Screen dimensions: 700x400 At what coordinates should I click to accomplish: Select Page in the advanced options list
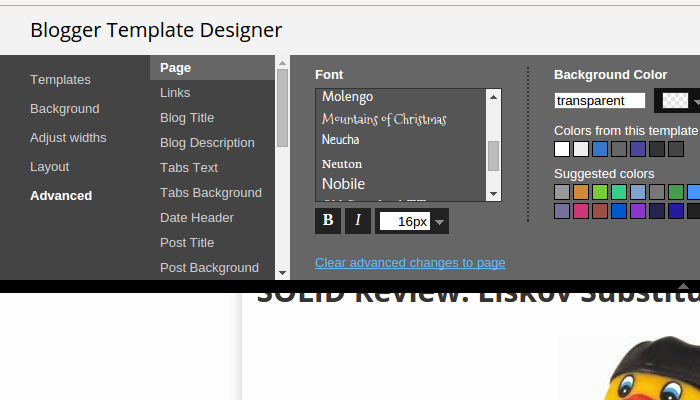tap(212, 68)
